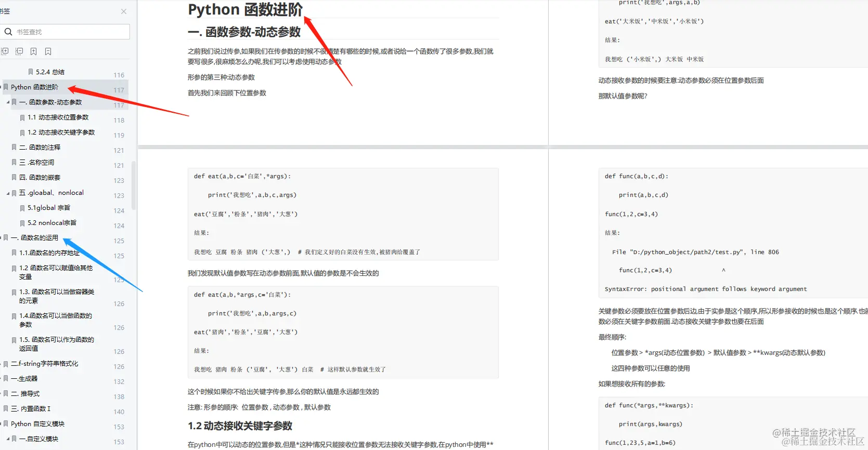Click the SyntaxError: positional argument line
The image size is (868, 450).
[706, 289]
